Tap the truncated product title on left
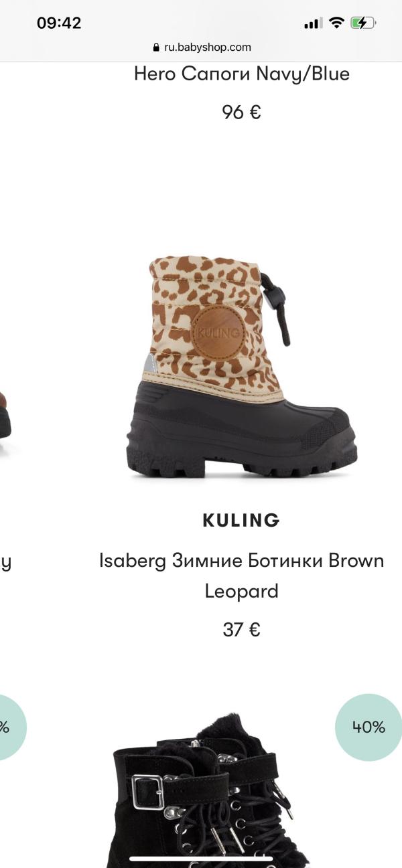The height and width of the screenshot is (868, 402). [5, 563]
